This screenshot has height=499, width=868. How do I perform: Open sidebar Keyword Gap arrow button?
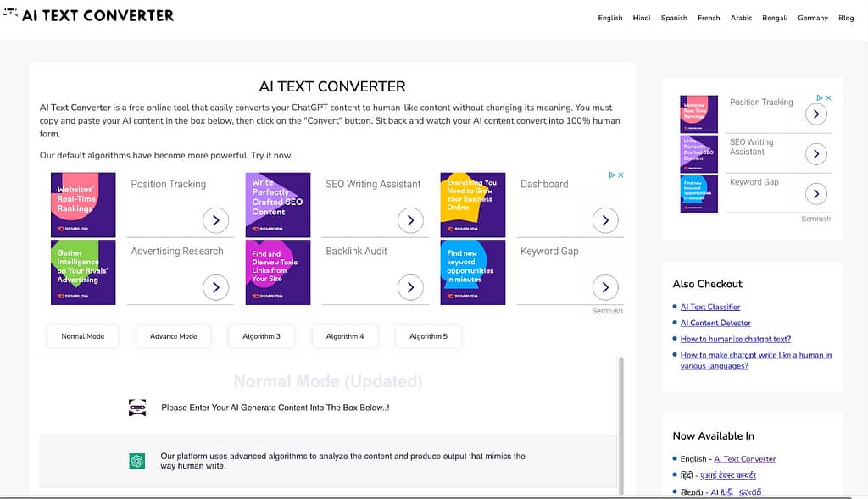tap(816, 194)
